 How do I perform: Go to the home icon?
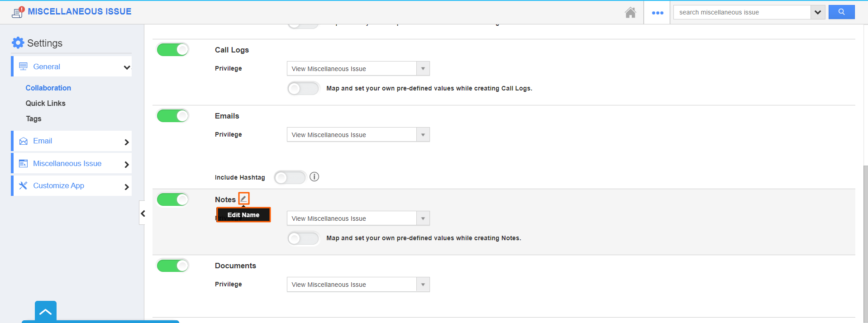pos(630,13)
